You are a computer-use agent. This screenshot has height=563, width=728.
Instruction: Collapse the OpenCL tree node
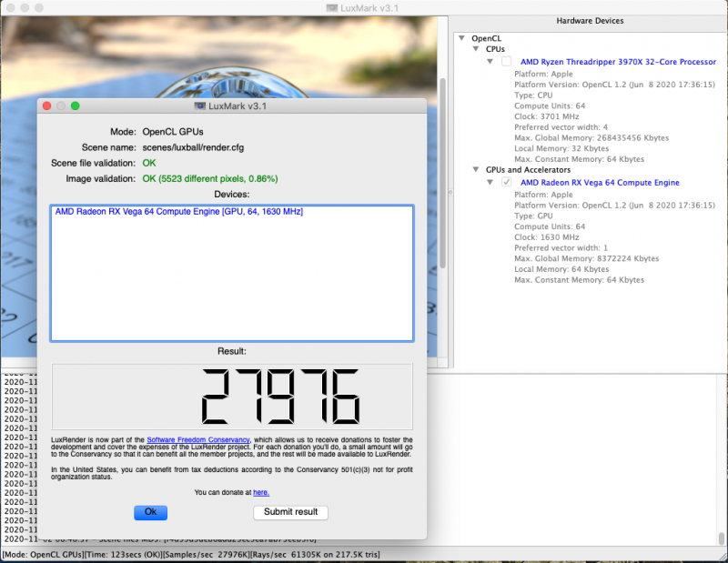(x=462, y=37)
